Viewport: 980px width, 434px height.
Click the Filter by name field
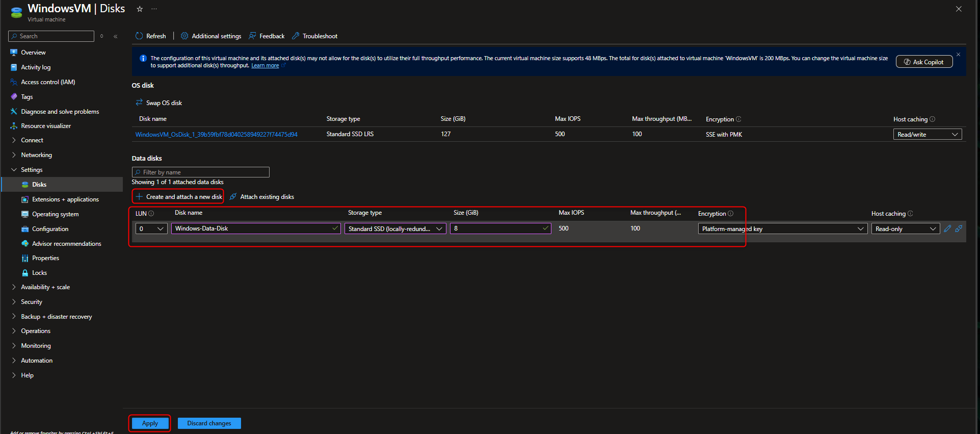pos(200,172)
